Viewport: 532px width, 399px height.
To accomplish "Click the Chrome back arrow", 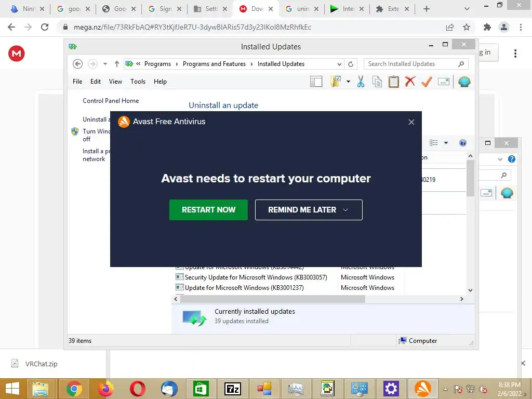I will [11, 27].
